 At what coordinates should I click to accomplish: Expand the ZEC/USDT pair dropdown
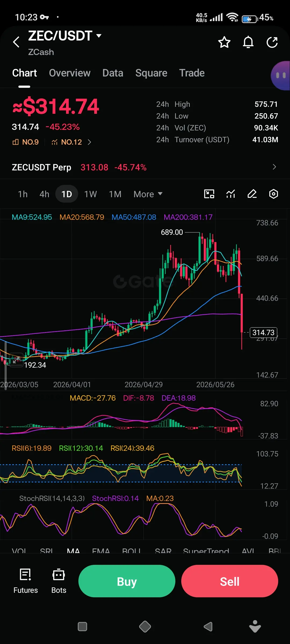[99, 36]
